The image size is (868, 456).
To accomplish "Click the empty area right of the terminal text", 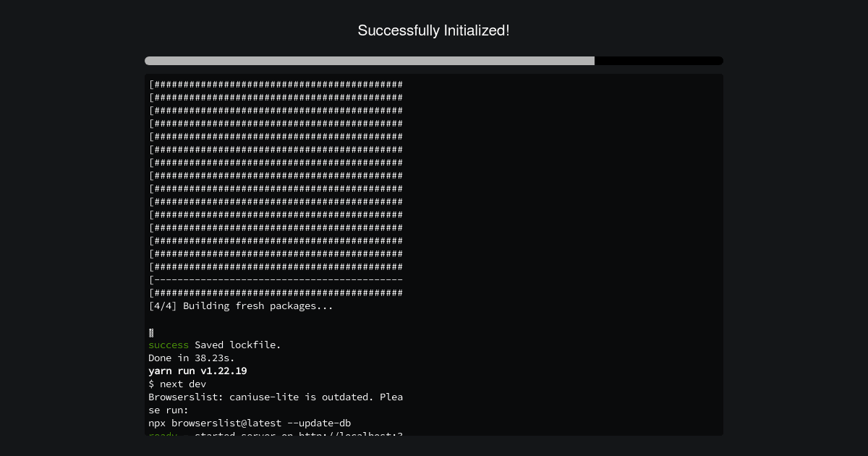I will point(564,253).
